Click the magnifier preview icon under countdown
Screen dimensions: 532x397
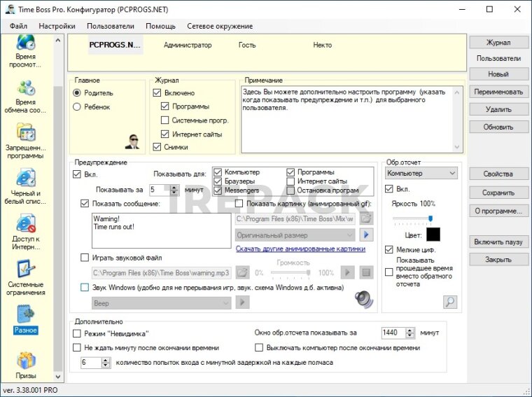pyautogui.click(x=449, y=302)
